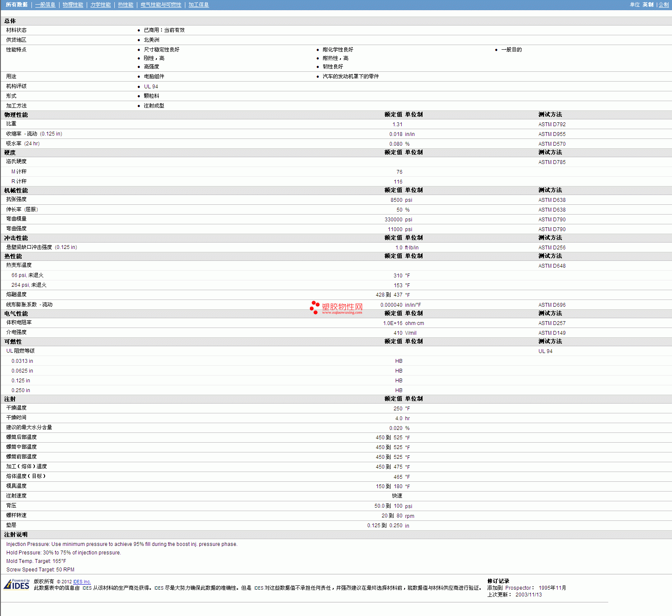Select the 注射成型 processing method value
This screenshot has width=672, height=616.
coord(154,106)
